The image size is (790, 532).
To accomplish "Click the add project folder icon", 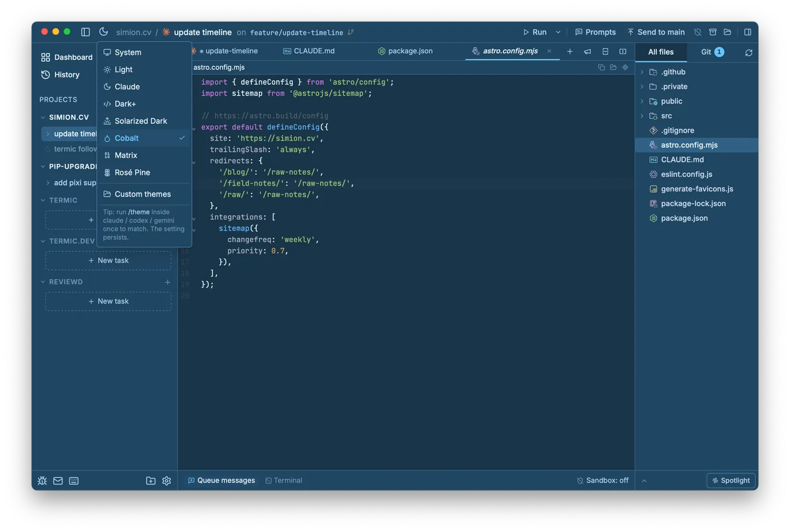I will coord(151,481).
